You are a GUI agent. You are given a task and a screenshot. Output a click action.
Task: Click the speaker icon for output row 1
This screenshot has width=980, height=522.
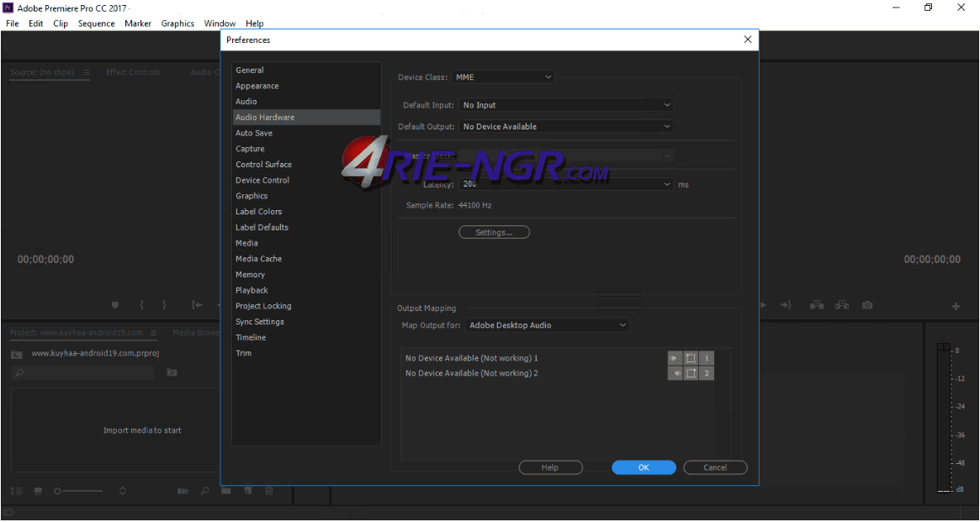pyautogui.click(x=675, y=358)
